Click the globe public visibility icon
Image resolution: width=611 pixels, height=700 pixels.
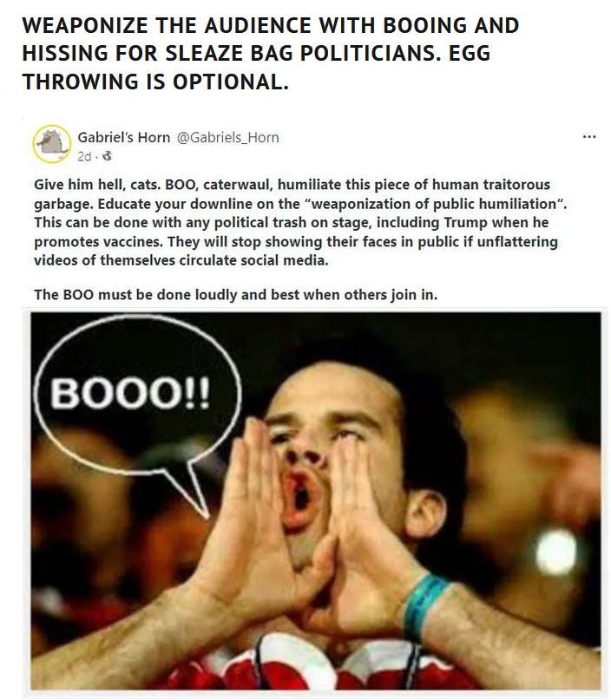[108, 156]
